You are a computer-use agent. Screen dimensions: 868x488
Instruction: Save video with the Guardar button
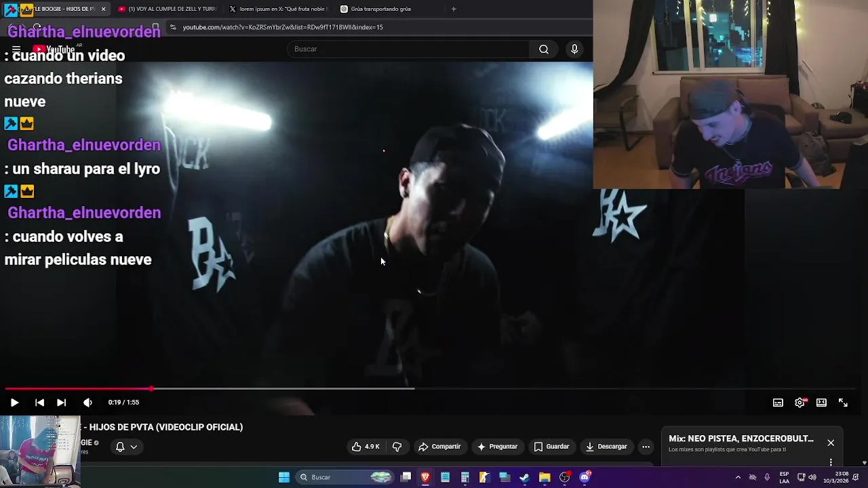tap(551, 447)
